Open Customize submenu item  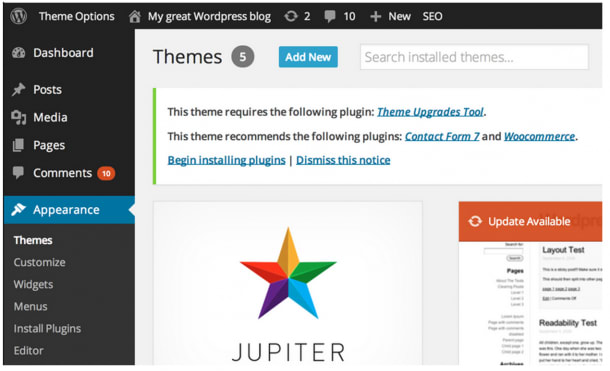(x=40, y=262)
